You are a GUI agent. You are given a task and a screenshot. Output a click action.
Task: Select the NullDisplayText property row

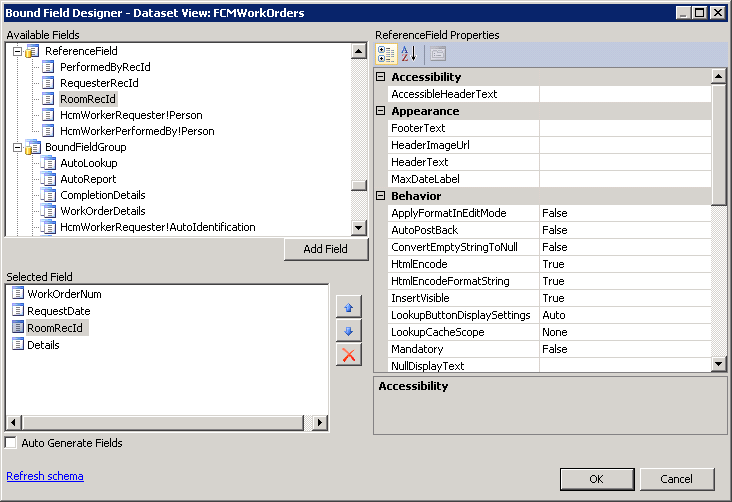pyautogui.click(x=549, y=366)
